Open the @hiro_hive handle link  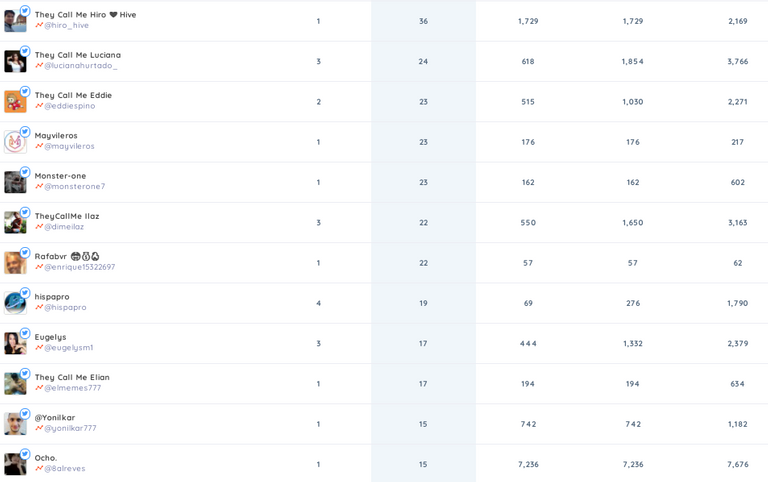[x=67, y=25]
